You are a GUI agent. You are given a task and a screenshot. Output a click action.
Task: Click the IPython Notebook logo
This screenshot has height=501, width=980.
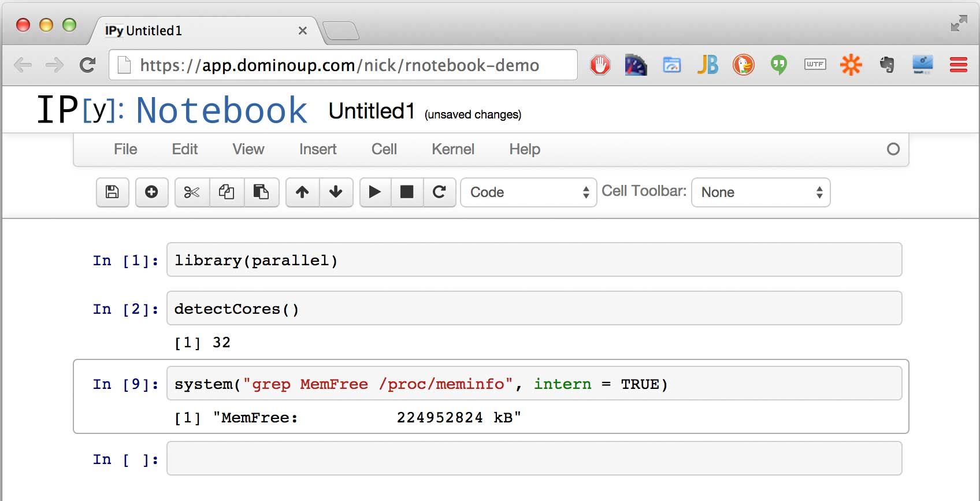tap(172, 110)
